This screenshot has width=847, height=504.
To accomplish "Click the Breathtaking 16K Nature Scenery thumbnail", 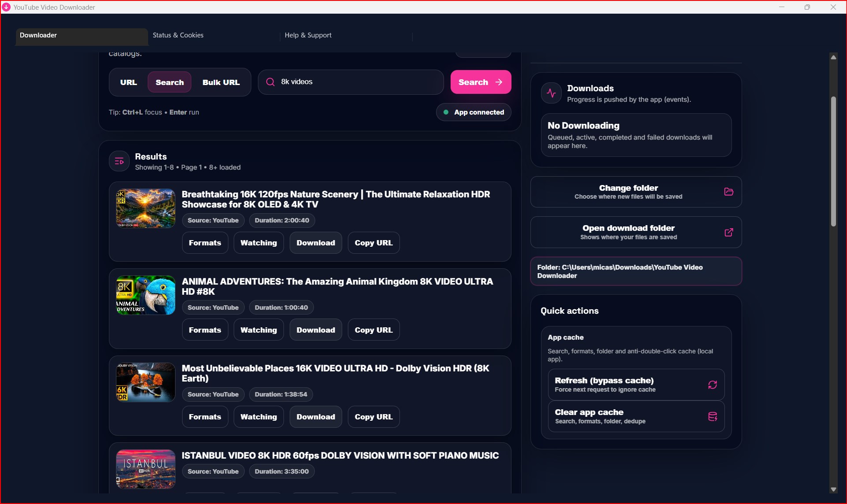I will pos(146,208).
